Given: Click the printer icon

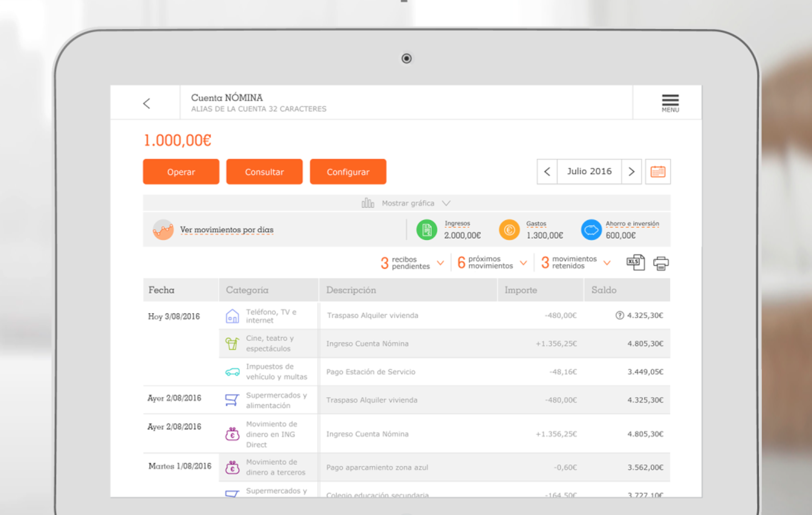Looking at the screenshot, I should point(661,263).
